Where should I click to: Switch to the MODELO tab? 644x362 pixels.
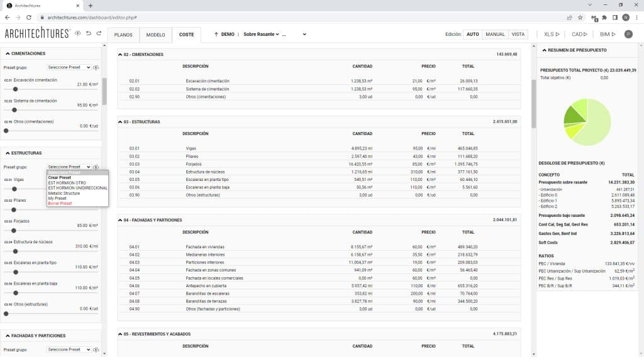155,35
